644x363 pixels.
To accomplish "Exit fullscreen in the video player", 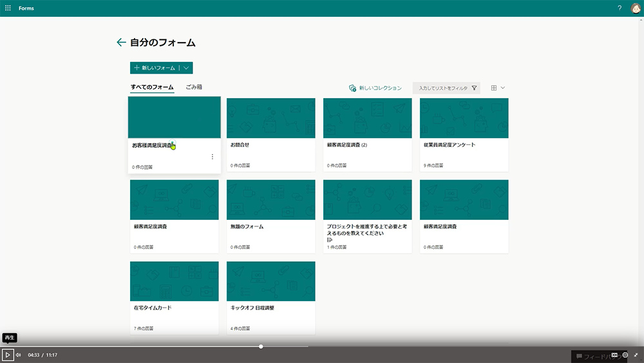I will (x=636, y=355).
